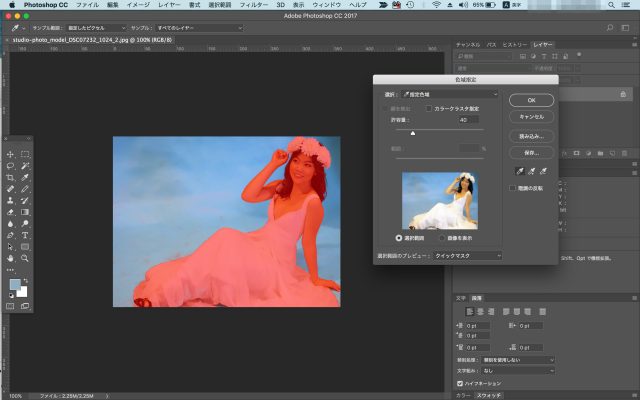Viewport: 640px width, 400px height.
Task: Select the Lasso tool
Action: tap(11, 165)
